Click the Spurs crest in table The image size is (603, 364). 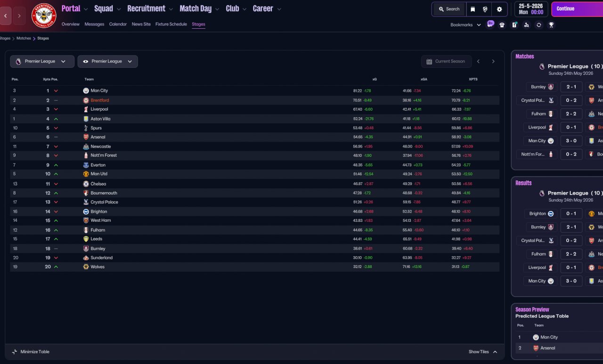tap(86, 128)
